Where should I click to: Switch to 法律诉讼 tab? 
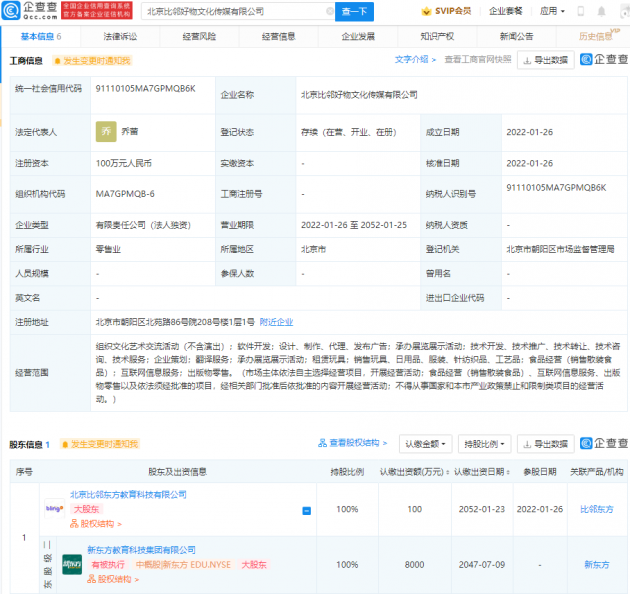pos(120,37)
